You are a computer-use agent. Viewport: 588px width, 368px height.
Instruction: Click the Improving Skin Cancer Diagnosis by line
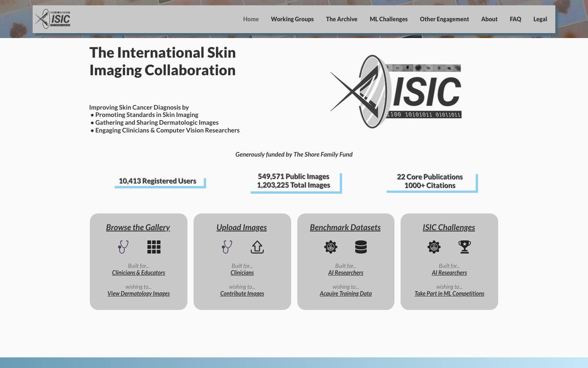[x=139, y=108]
